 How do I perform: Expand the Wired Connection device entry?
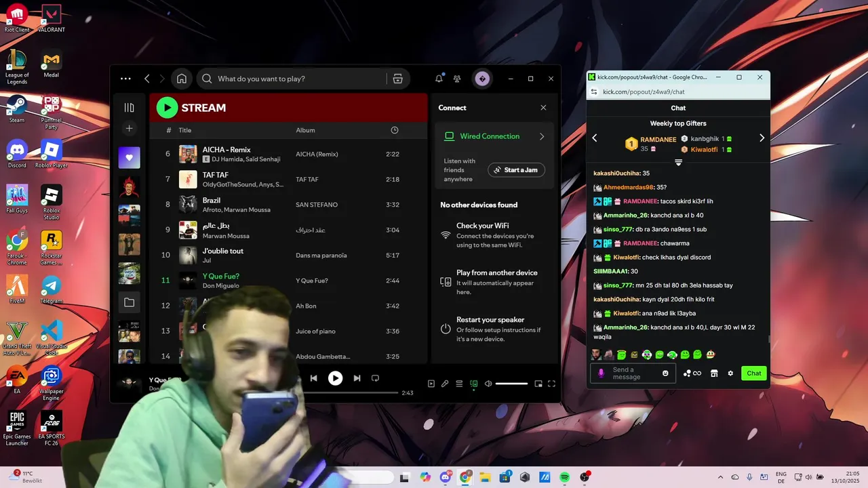coord(494,136)
